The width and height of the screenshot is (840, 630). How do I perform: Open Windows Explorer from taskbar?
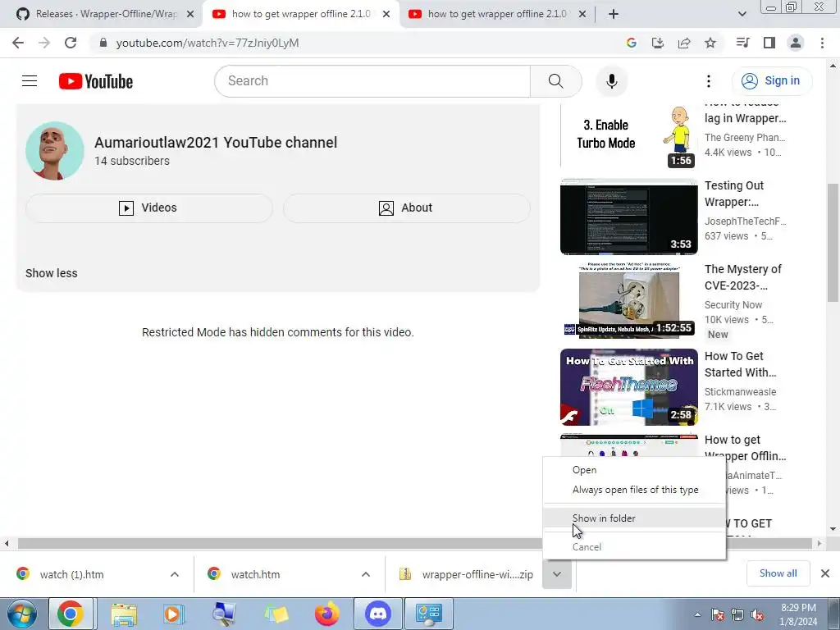point(124,614)
